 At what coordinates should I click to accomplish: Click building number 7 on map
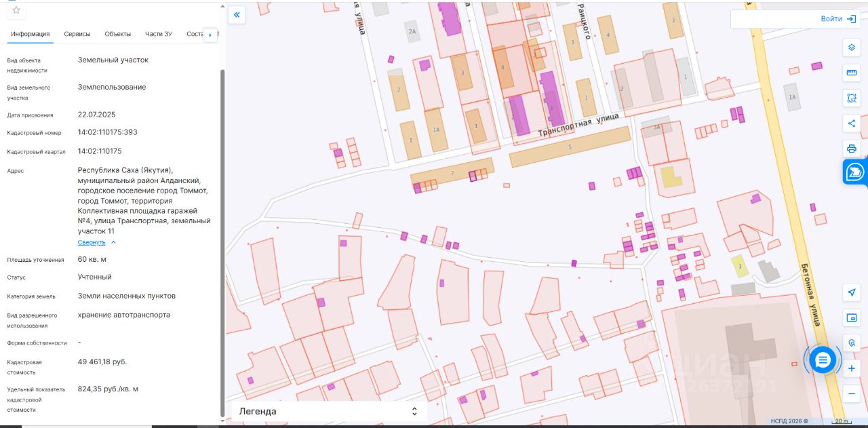click(x=452, y=174)
